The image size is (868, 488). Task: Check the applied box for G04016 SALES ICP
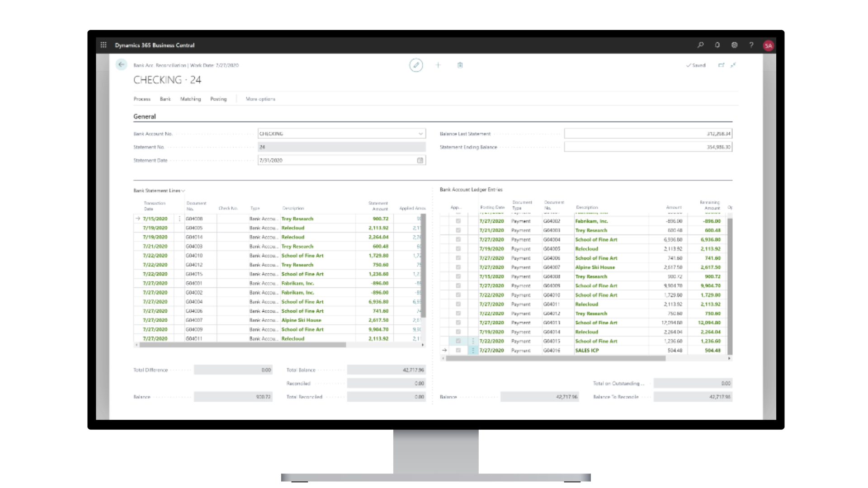[458, 350]
